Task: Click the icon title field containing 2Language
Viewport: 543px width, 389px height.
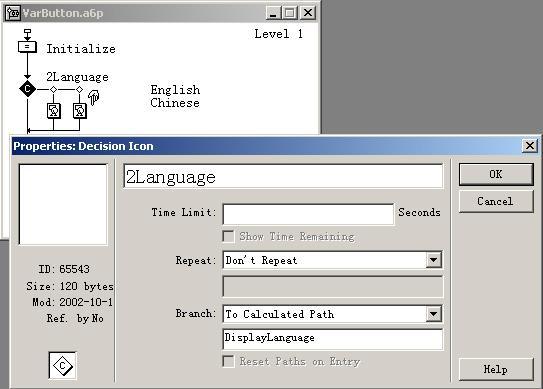Action: [283, 177]
